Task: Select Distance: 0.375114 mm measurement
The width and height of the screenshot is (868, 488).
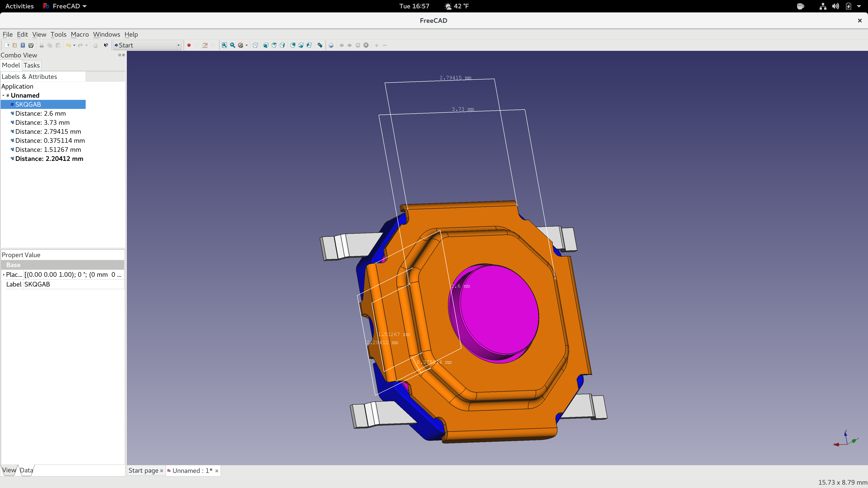Action: (50, 141)
